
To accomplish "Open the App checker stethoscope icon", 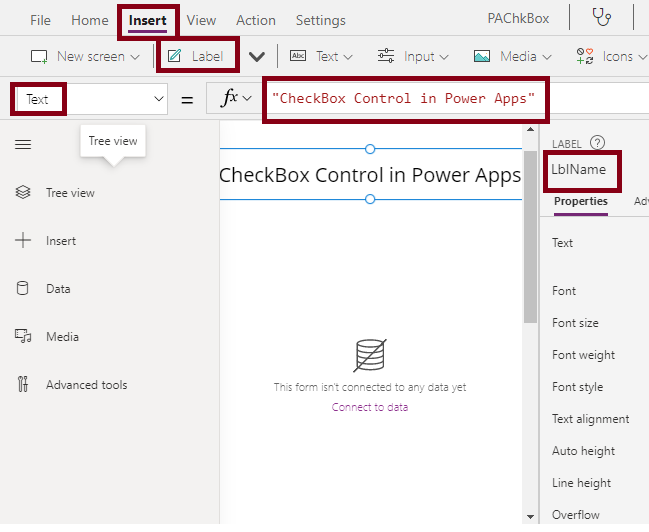I will (x=601, y=17).
